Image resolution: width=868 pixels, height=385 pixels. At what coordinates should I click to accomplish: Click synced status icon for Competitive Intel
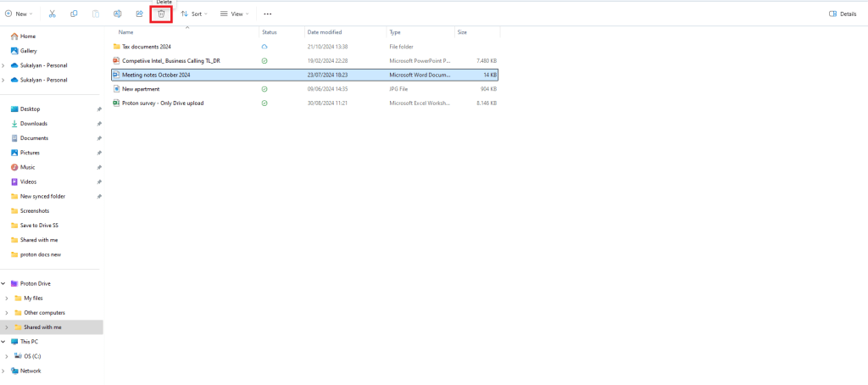[x=264, y=60]
